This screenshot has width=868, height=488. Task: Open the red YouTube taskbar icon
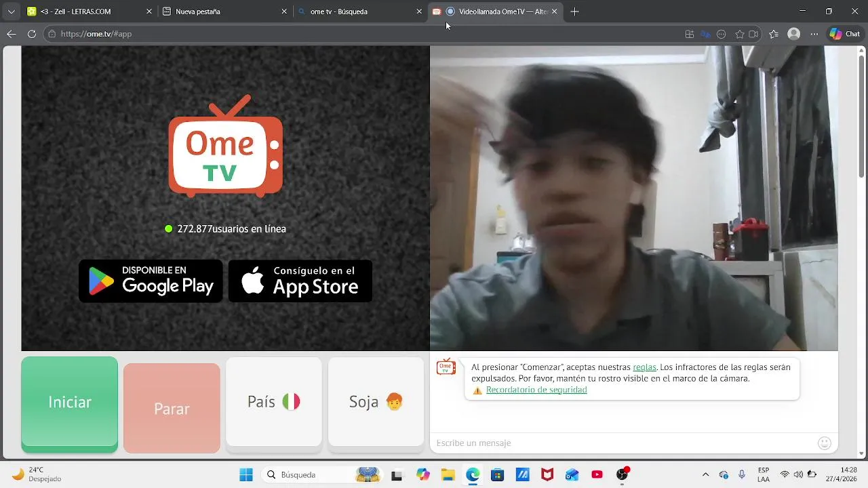(597, 474)
